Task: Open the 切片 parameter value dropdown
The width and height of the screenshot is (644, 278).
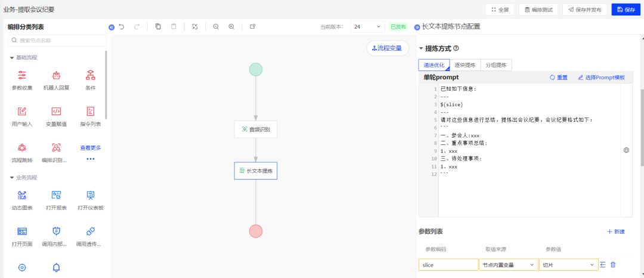Action: click(568, 265)
